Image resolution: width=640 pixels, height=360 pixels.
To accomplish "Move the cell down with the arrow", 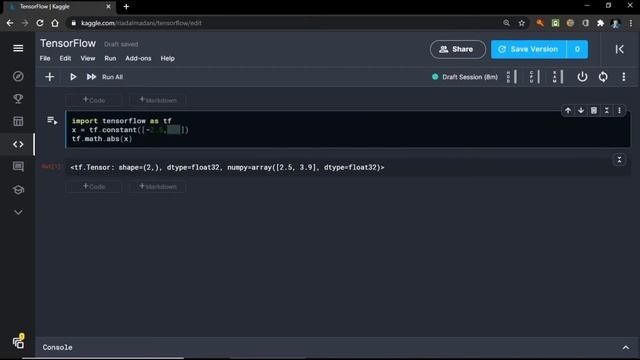I will pyautogui.click(x=581, y=111).
